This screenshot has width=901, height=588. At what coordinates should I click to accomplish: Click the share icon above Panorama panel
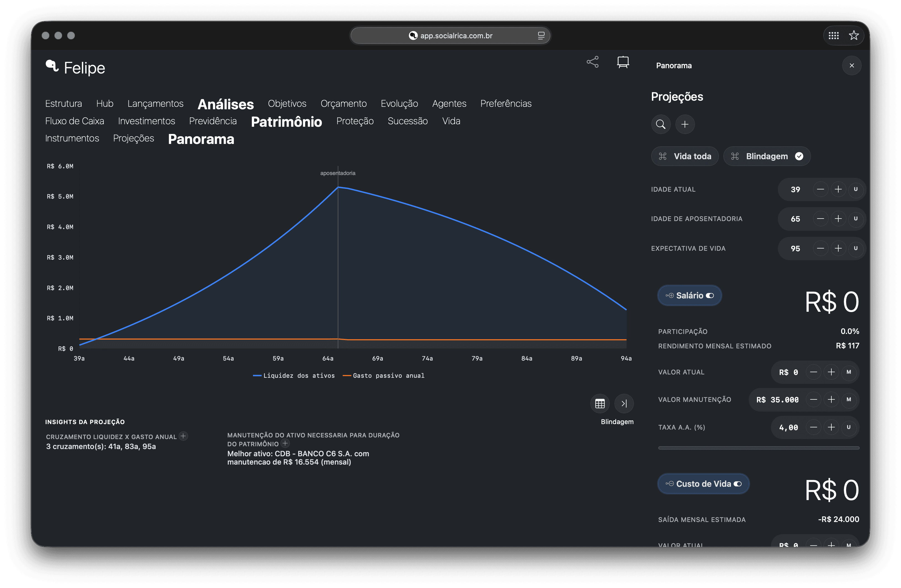pyautogui.click(x=592, y=62)
